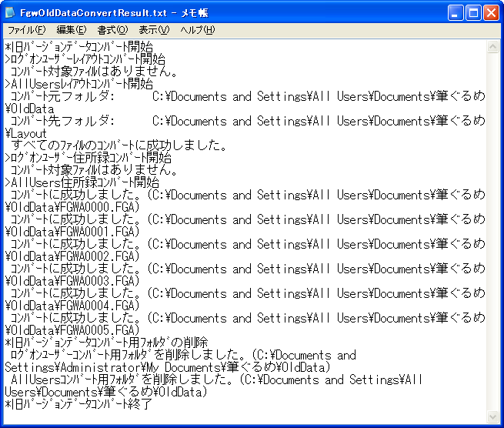Open the ヘルプ(H) menu

tap(197, 30)
